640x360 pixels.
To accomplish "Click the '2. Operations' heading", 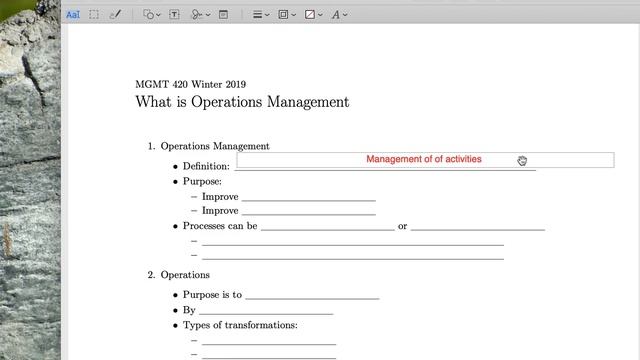I will tap(178, 275).
